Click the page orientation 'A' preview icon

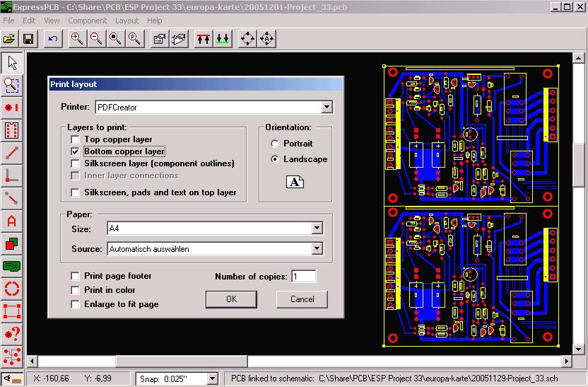click(295, 182)
